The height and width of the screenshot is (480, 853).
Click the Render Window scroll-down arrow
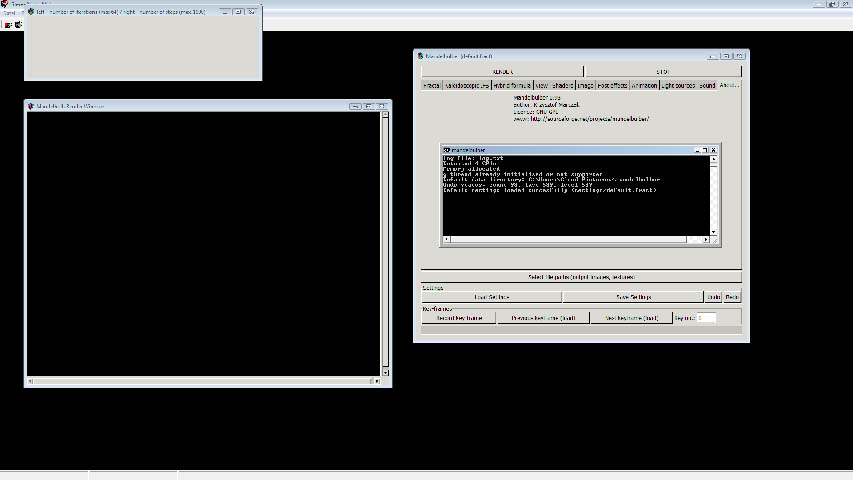point(385,373)
